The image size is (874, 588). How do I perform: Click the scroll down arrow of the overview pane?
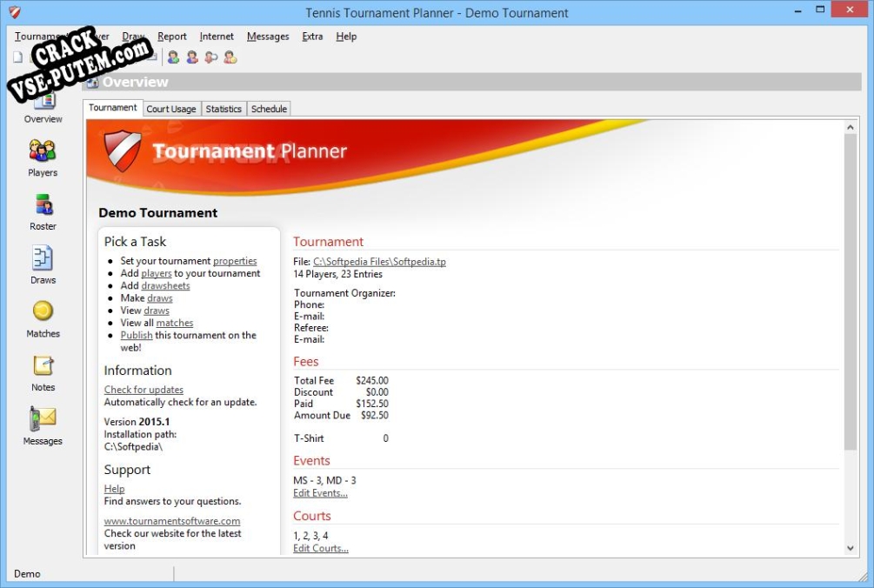tap(850, 548)
